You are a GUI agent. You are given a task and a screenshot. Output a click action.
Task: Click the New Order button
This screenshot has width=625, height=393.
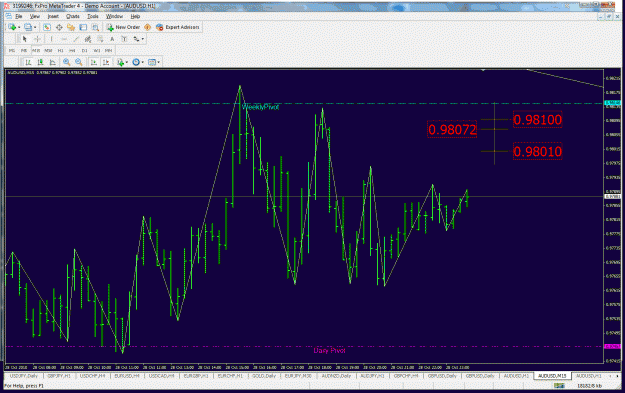pyautogui.click(x=123, y=27)
